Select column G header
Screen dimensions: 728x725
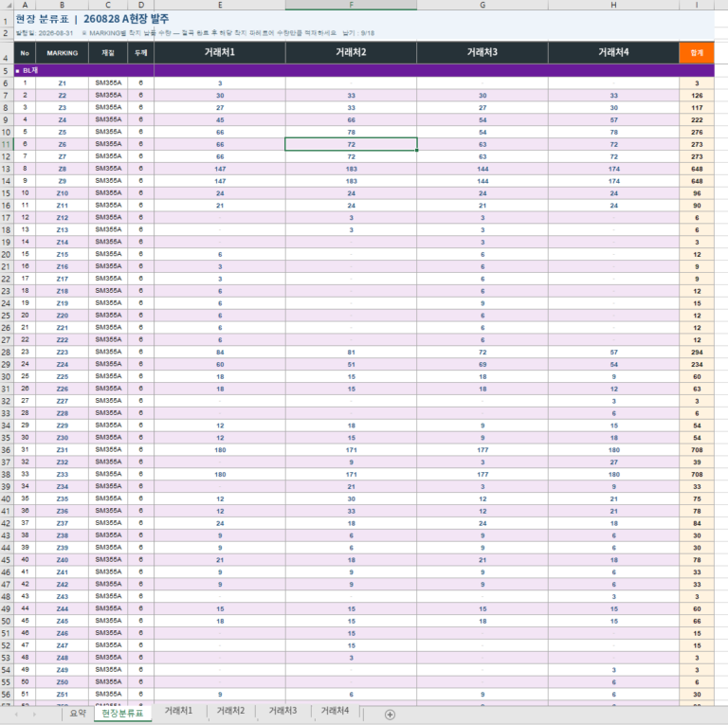pos(482,5)
